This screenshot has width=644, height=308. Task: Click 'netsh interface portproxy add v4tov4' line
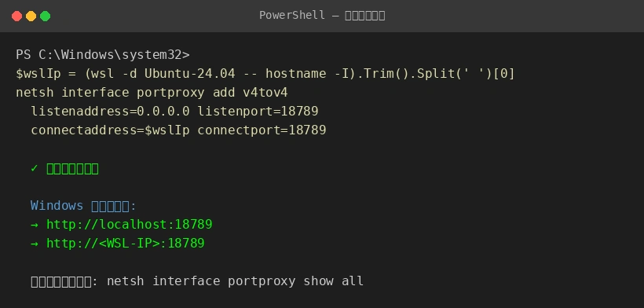pyautogui.click(x=152, y=93)
